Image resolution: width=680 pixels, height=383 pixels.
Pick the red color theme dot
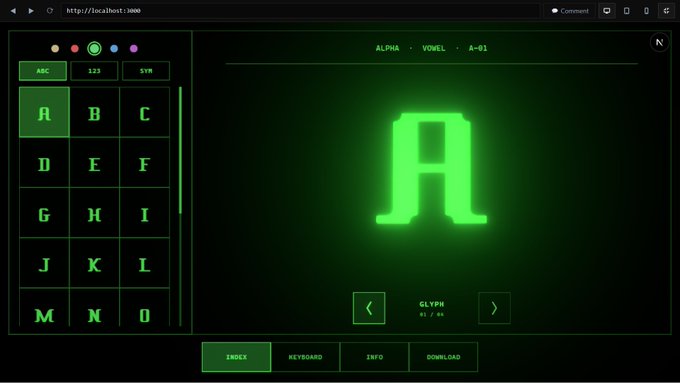(75, 49)
